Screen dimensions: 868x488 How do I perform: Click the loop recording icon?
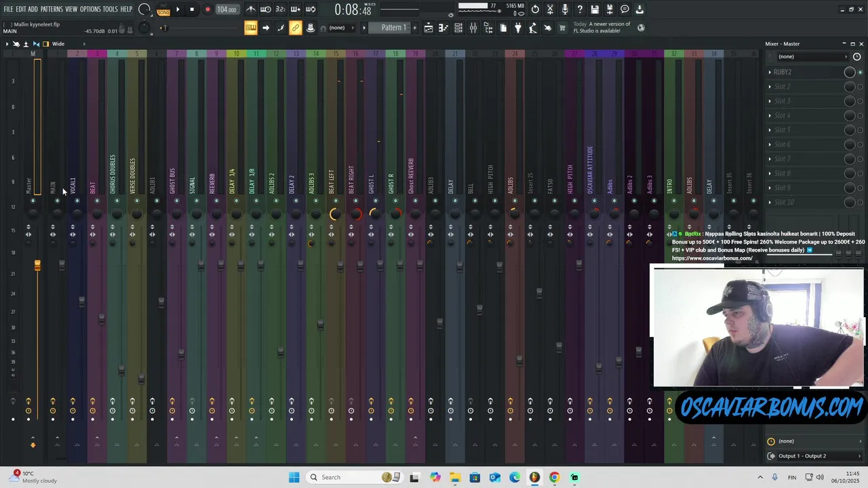(x=311, y=9)
